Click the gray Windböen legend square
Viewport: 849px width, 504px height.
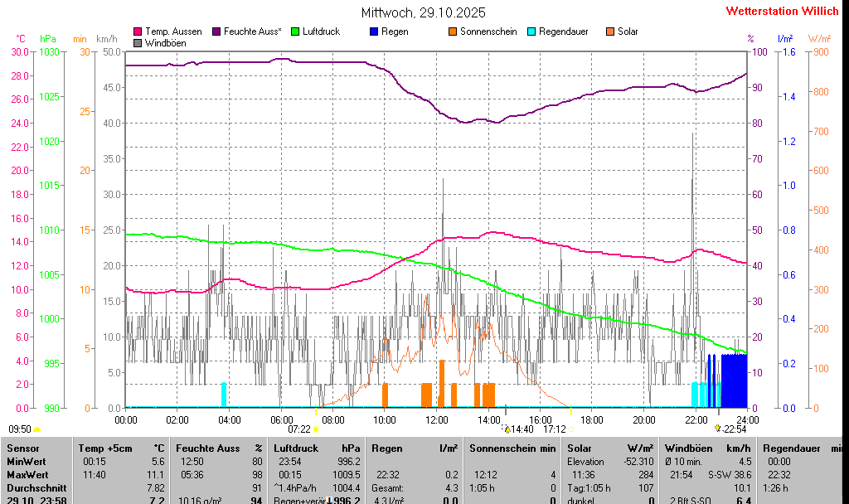138,42
